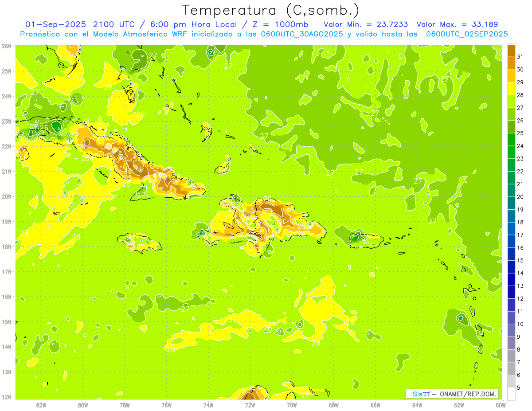
Task: Click the "80W" longitude axis label
Action: (x=82, y=405)
